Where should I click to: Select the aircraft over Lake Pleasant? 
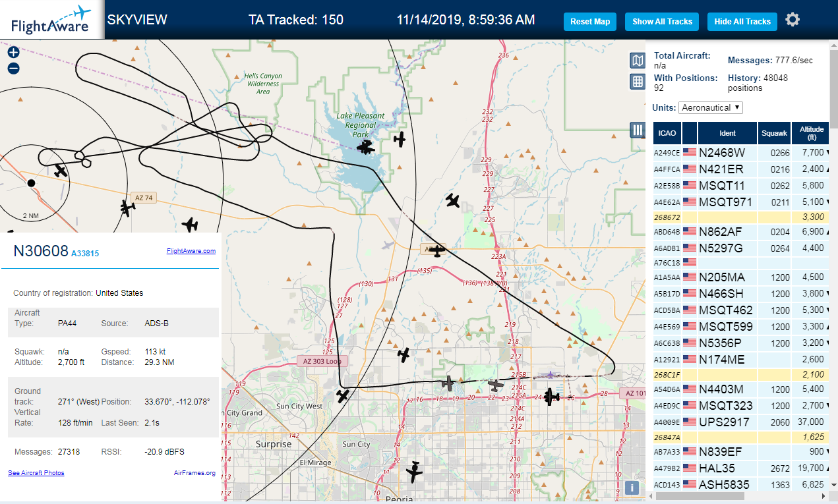[x=365, y=147]
